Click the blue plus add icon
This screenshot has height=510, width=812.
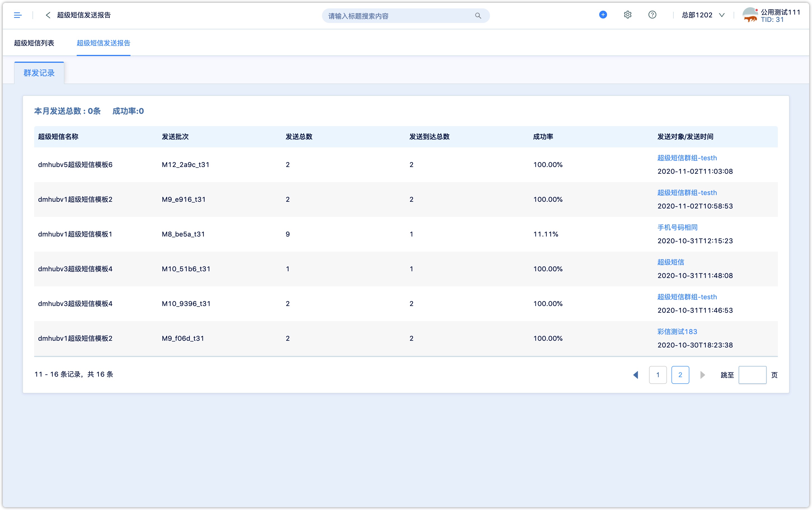click(x=603, y=15)
